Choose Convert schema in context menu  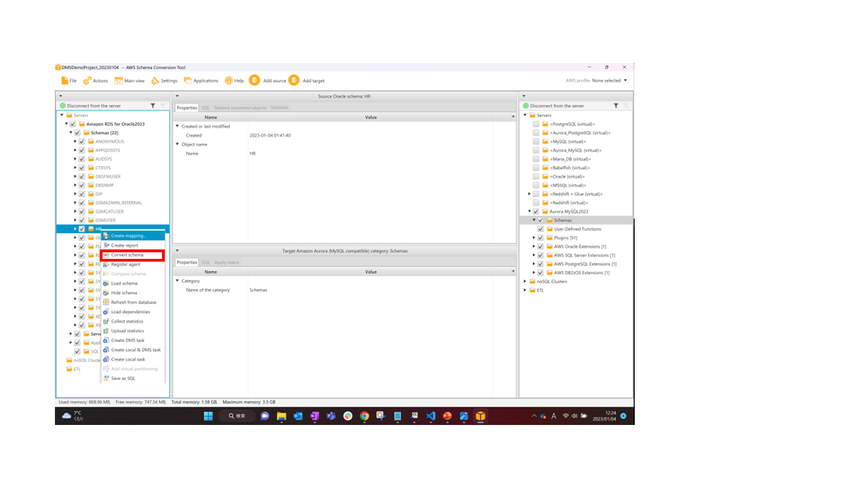tap(133, 255)
